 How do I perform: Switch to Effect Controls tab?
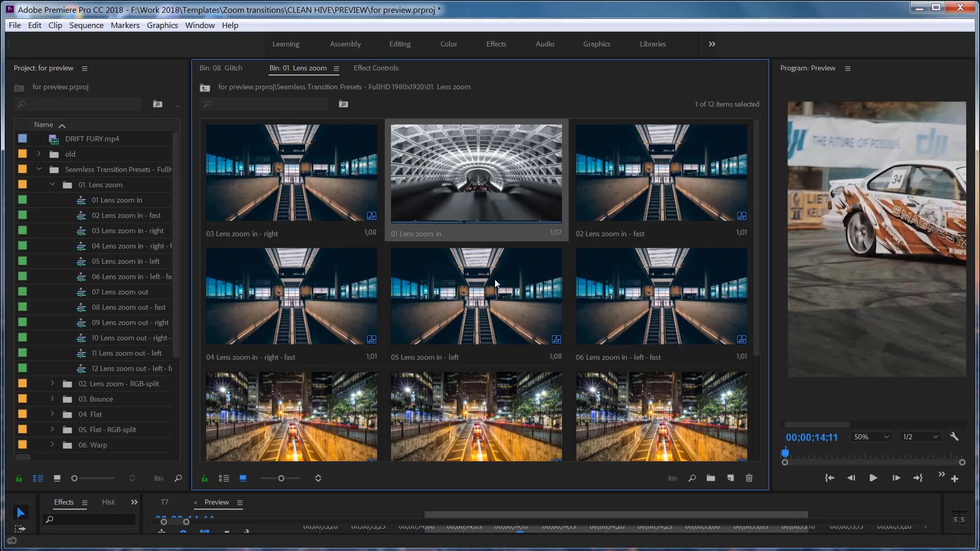click(x=376, y=68)
